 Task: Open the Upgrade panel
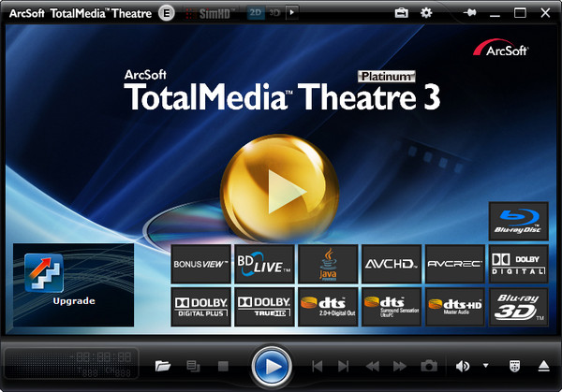[73, 285]
